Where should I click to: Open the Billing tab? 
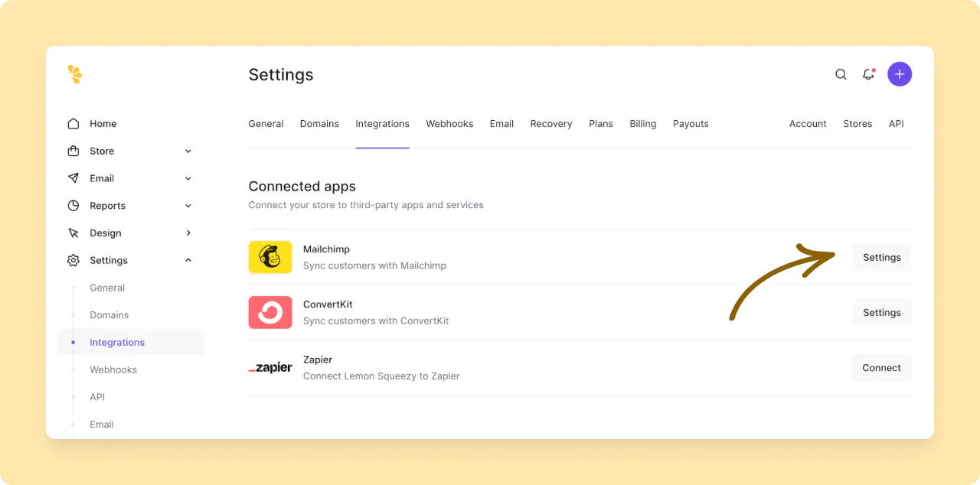click(x=642, y=123)
